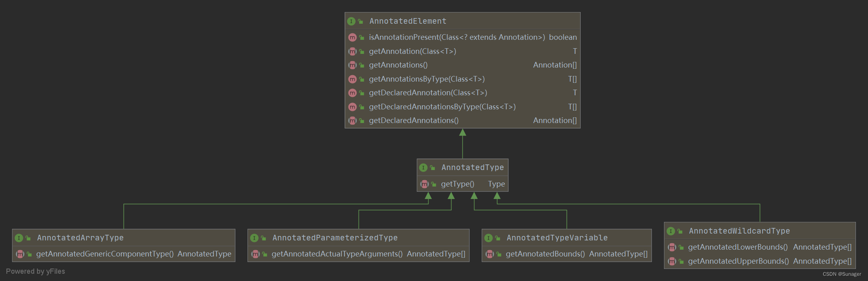Click the T[] return type of getAnnotationsByType
868x281 pixels.
point(572,79)
